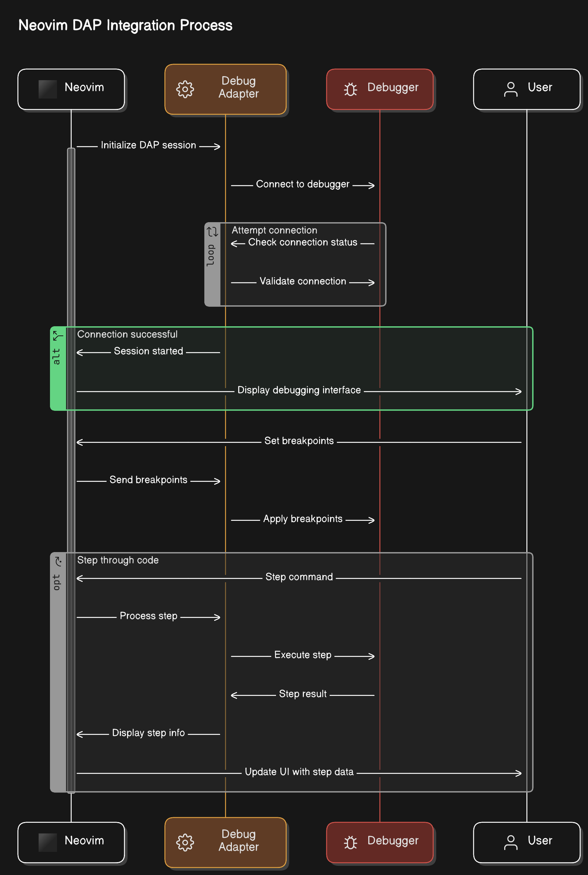Select the top Debugger participant box
This screenshot has height=875, width=588.
point(380,89)
